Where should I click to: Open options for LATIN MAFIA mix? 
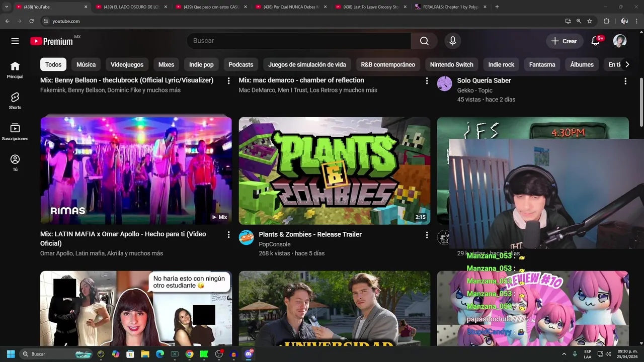228,235
